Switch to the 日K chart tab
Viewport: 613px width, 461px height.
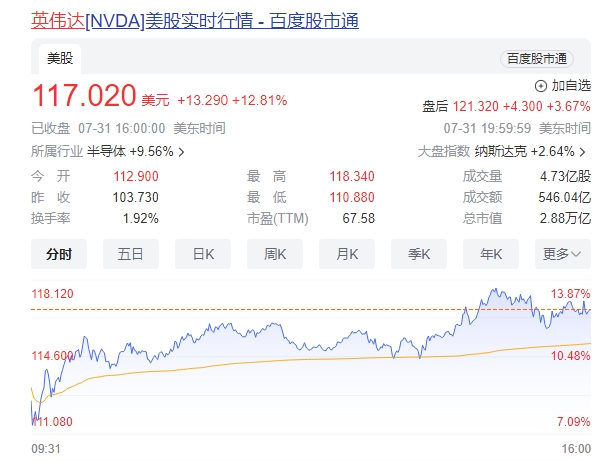(x=203, y=254)
